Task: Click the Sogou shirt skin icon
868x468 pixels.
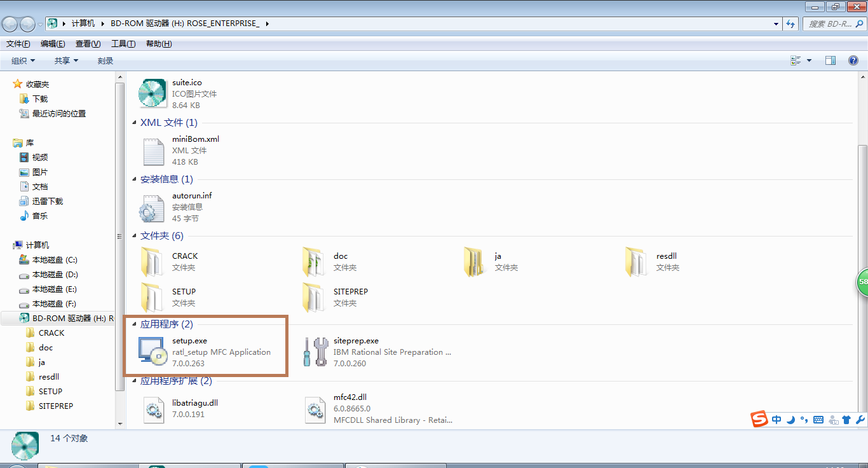Action: [846, 420]
